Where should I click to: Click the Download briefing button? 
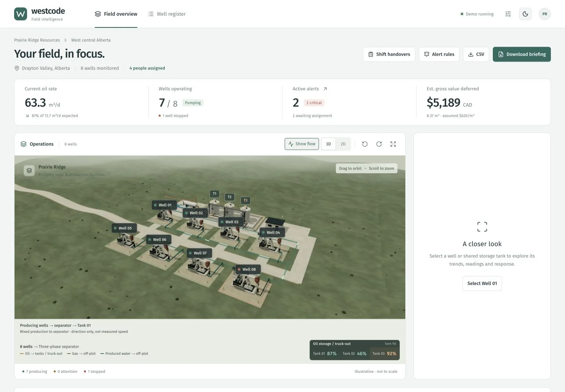point(522,54)
